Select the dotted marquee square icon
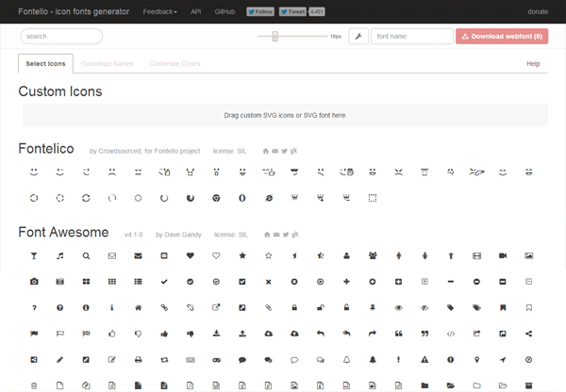Screen dimensions: 566x392 tap(373, 198)
